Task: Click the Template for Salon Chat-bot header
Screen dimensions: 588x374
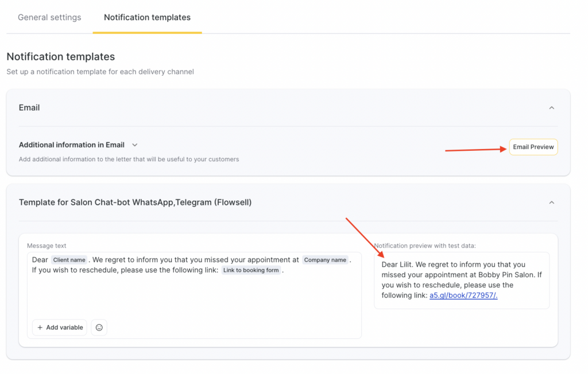Action: point(135,202)
